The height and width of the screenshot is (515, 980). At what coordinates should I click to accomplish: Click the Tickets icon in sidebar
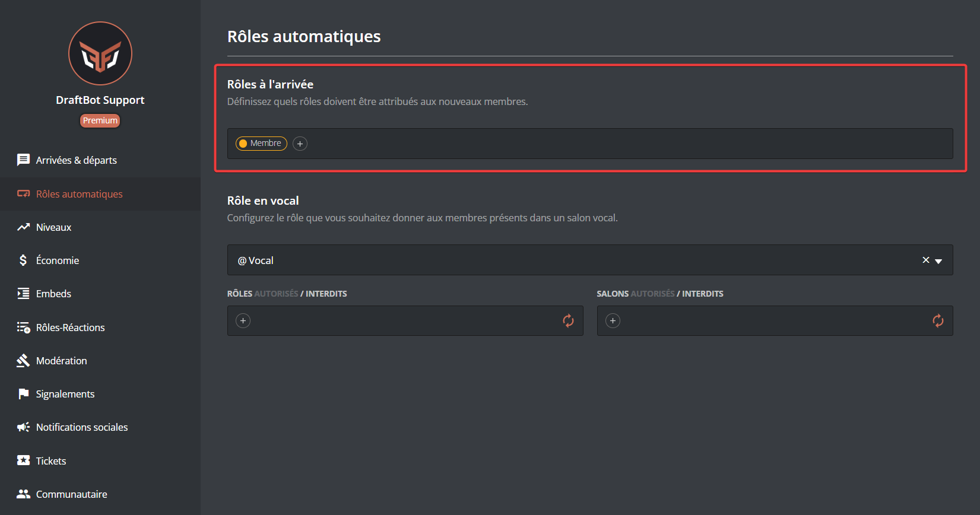coord(23,460)
